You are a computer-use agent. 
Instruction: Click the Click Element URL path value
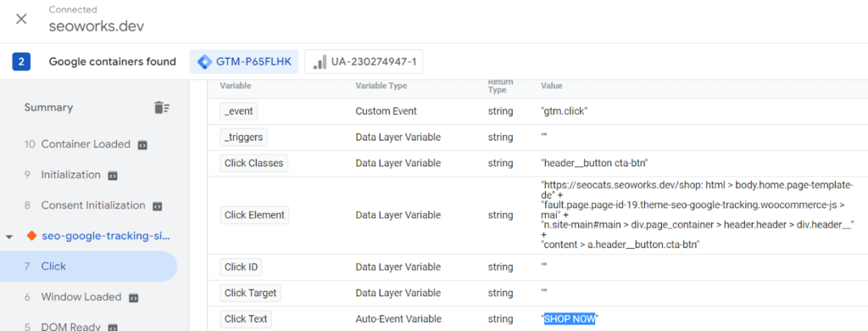698,215
